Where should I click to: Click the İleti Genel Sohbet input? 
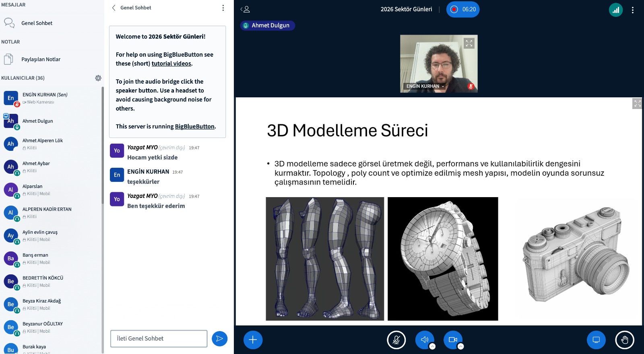click(159, 339)
